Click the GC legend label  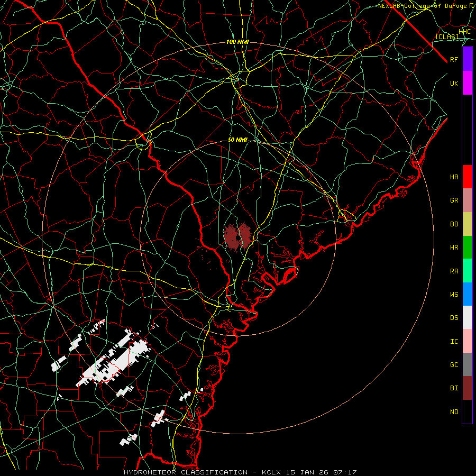click(x=454, y=364)
